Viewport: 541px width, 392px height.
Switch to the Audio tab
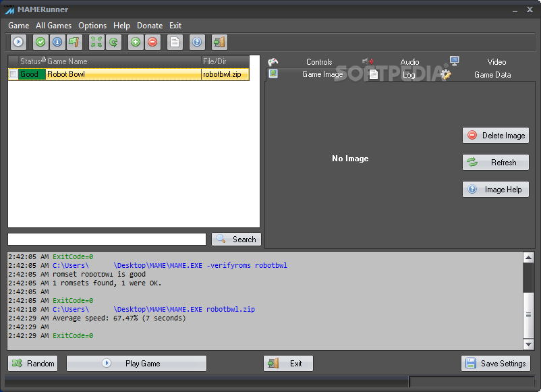(x=409, y=62)
